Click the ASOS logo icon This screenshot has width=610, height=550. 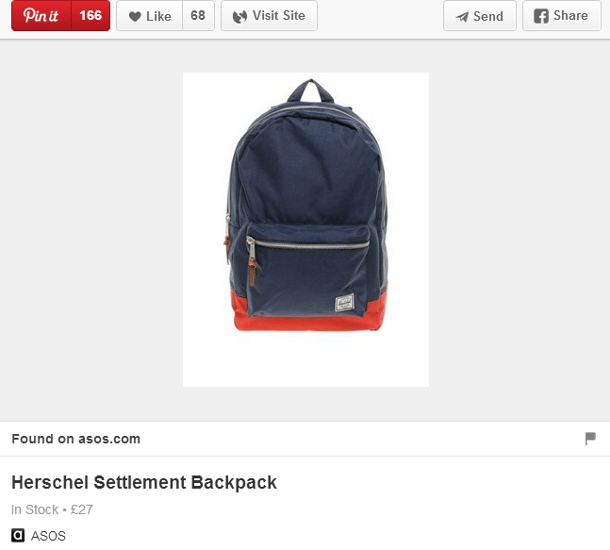[18, 535]
